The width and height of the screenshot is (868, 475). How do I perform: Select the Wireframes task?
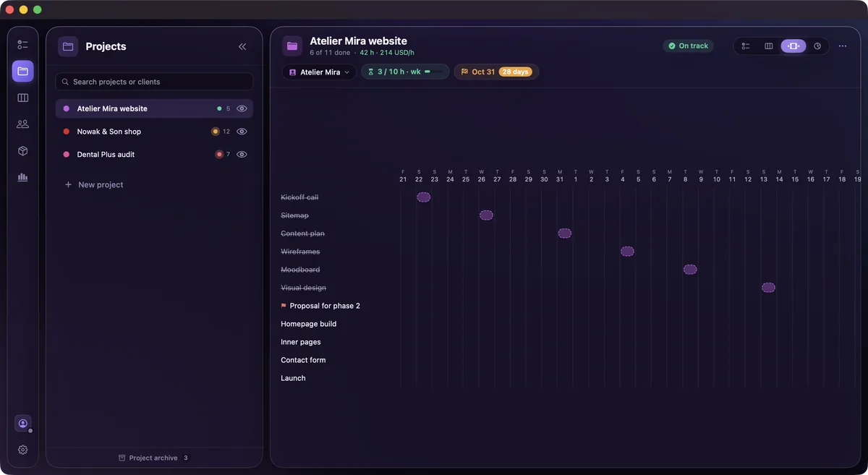click(300, 252)
